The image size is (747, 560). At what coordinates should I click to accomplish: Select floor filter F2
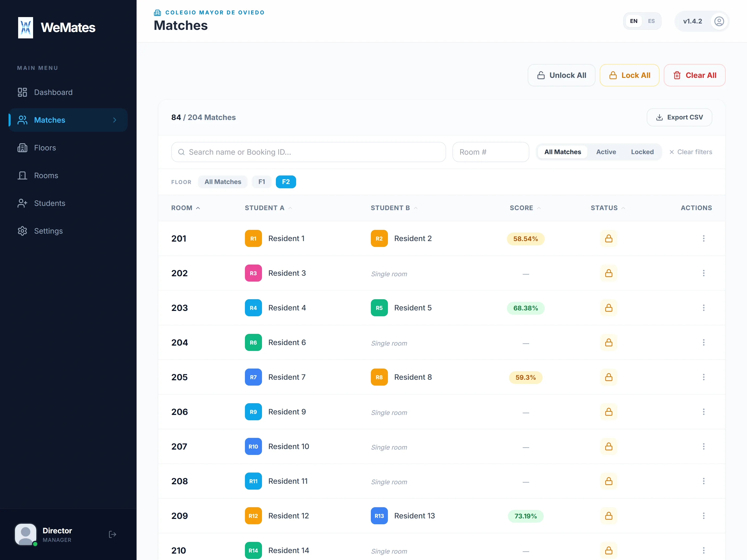click(286, 182)
